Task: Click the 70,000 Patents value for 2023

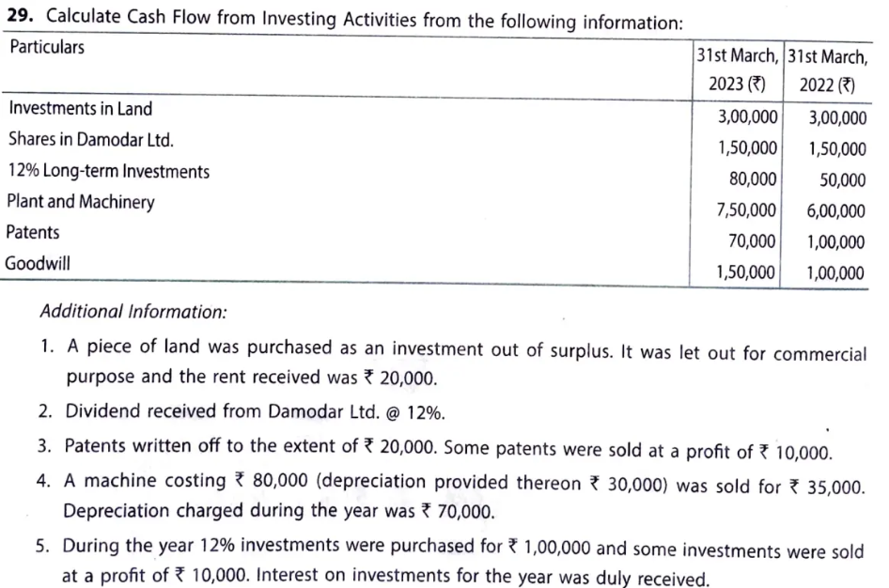Action: (x=753, y=241)
